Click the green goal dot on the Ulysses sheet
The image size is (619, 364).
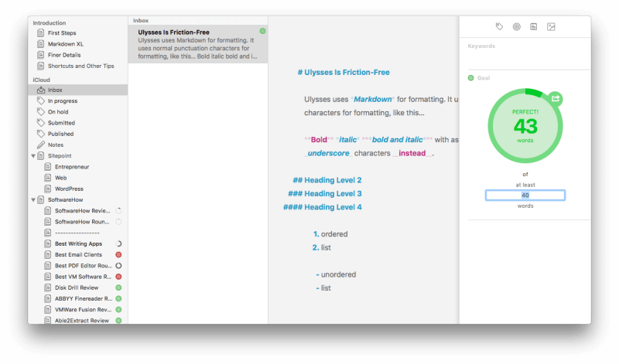click(x=262, y=31)
